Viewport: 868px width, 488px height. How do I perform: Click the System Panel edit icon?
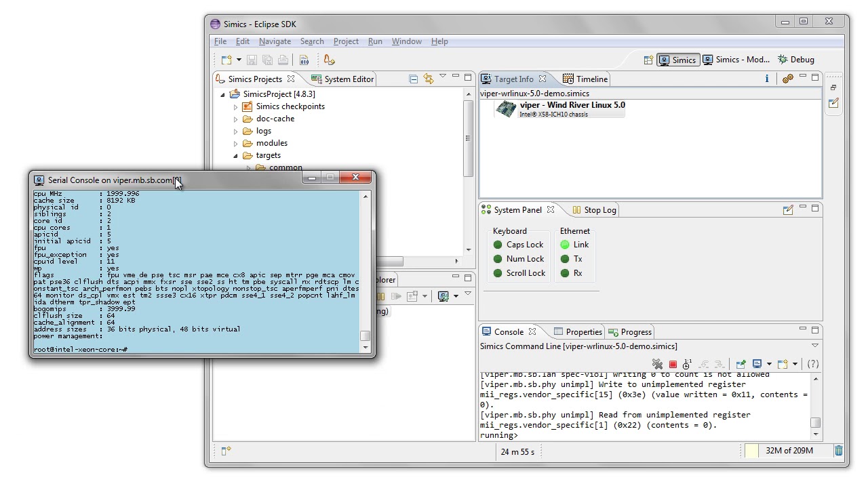788,210
